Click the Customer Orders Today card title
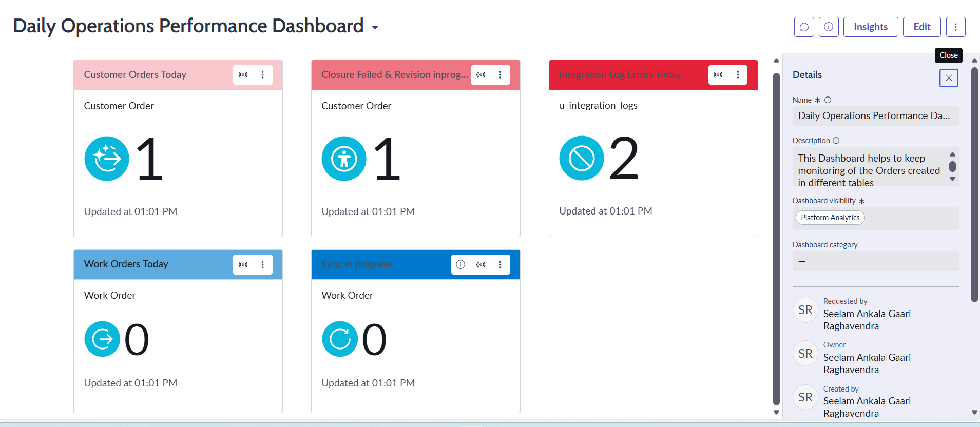 coord(135,74)
